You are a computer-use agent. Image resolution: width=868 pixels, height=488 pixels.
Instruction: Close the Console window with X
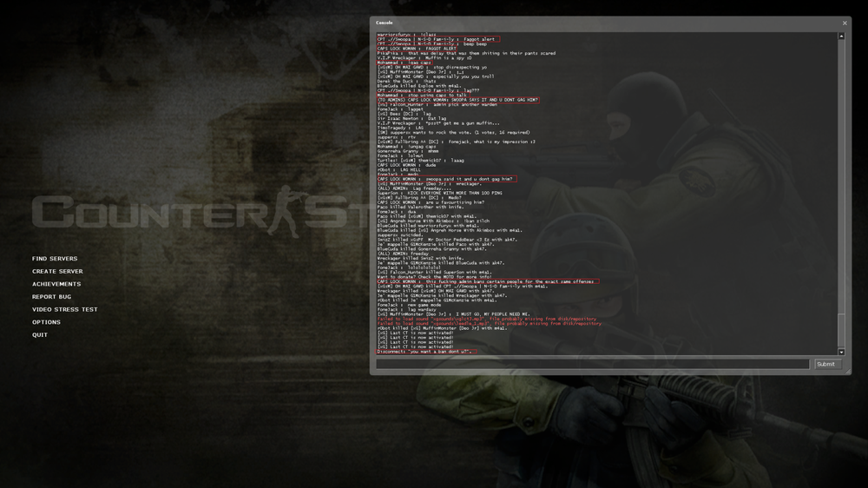[x=845, y=23]
